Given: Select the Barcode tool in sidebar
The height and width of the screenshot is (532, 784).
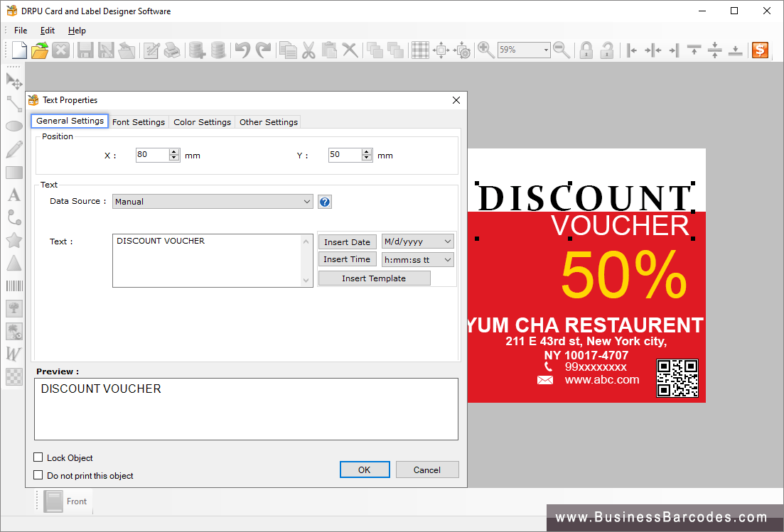Looking at the screenshot, I should click(14, 286).
